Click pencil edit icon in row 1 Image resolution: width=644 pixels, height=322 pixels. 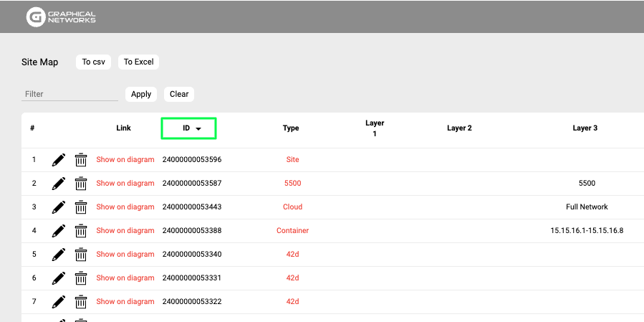(59, 160)
